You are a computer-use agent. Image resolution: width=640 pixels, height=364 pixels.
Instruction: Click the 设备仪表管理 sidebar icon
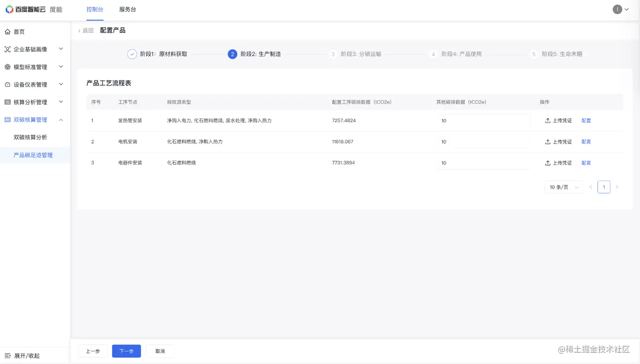point(8,85)
